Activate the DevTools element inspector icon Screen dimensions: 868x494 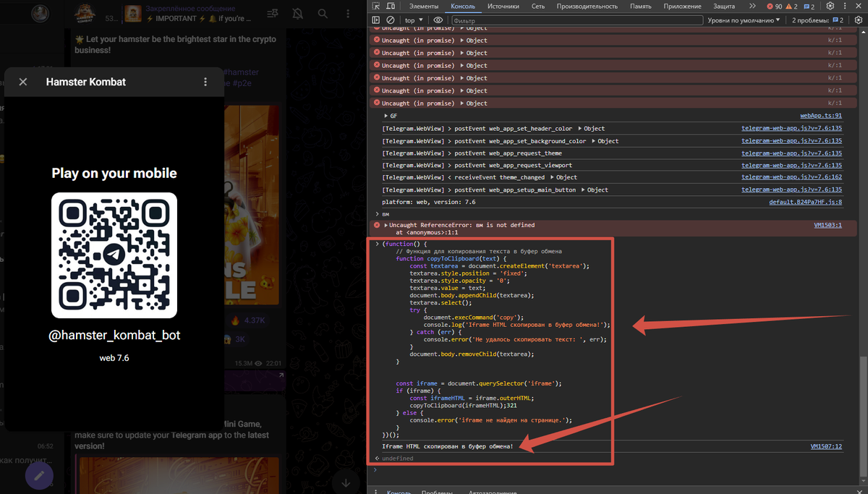click(x=376, y=6)
